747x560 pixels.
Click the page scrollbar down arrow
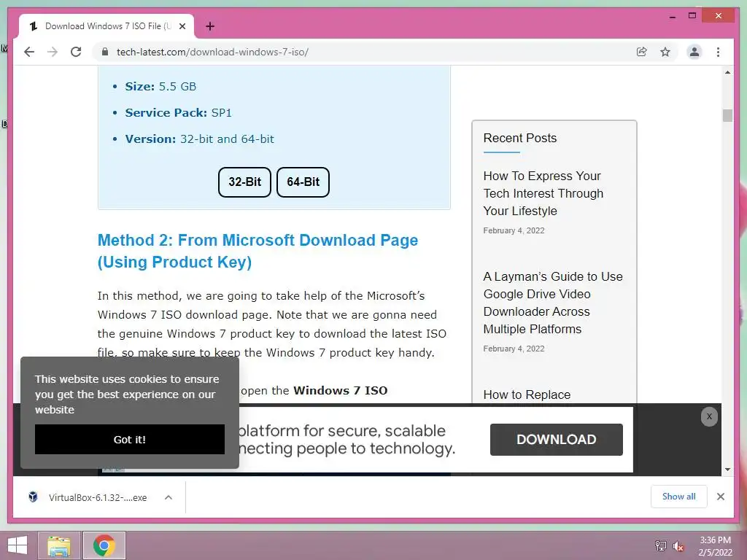coord(727,470)
